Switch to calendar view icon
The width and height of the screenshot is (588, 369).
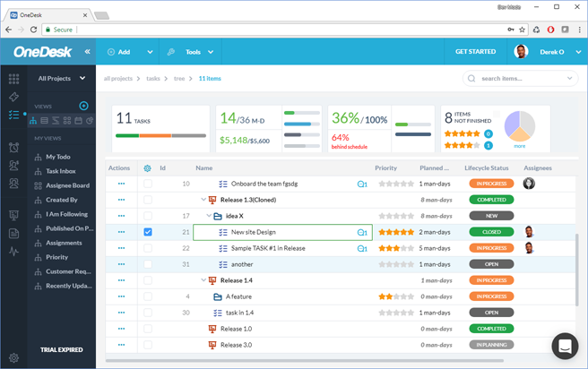(78, 121)
